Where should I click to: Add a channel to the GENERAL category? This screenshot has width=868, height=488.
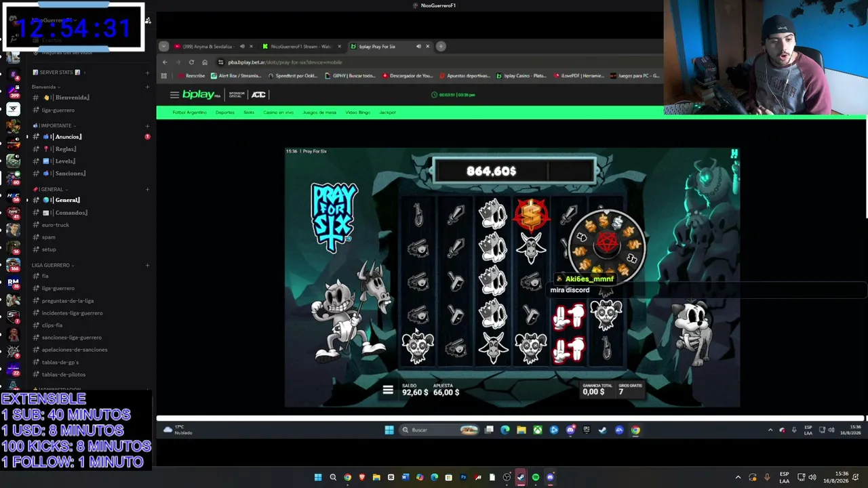coord(147,190)
